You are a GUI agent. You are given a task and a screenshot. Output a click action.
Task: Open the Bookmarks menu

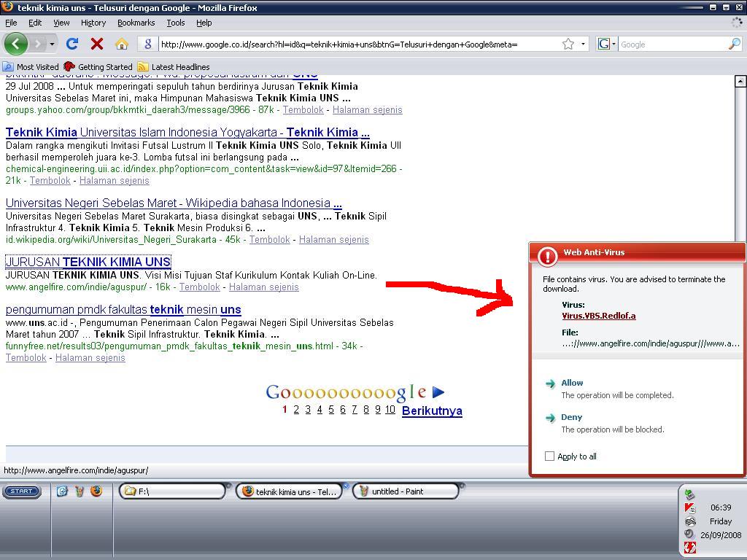(136, 23)
